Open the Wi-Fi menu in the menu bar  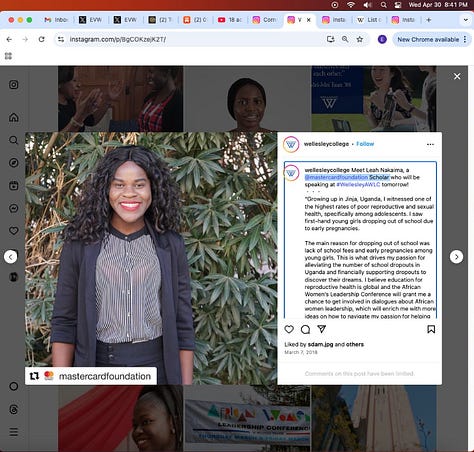[x=351, y=5]
